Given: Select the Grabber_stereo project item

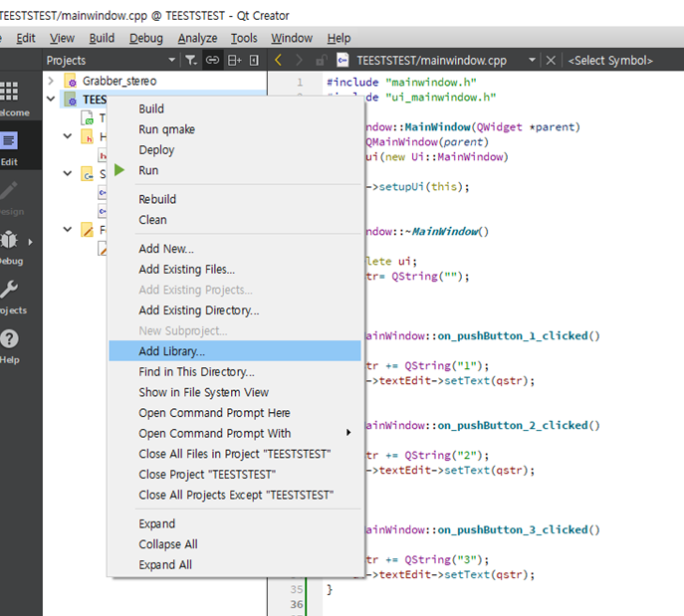Looking at the screenshot, I should [x=119, y=80].
